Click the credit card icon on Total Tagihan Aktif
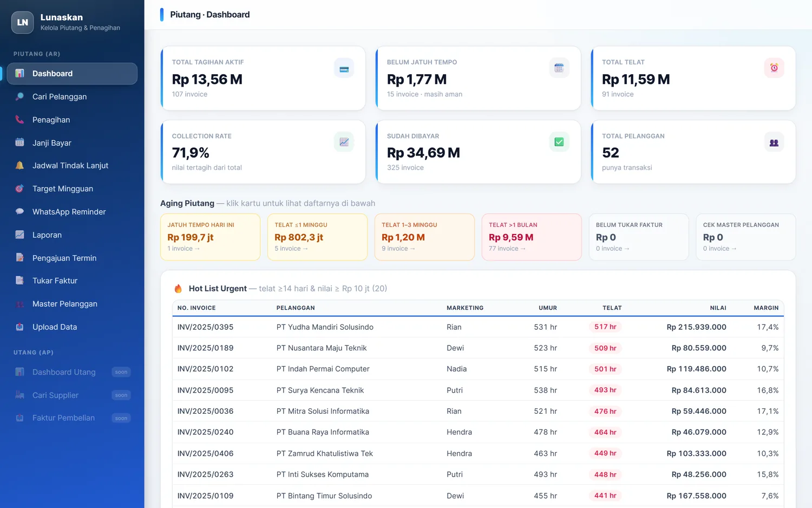The height and width of the screenshot is (508, 812). click(x=344, y=68)
